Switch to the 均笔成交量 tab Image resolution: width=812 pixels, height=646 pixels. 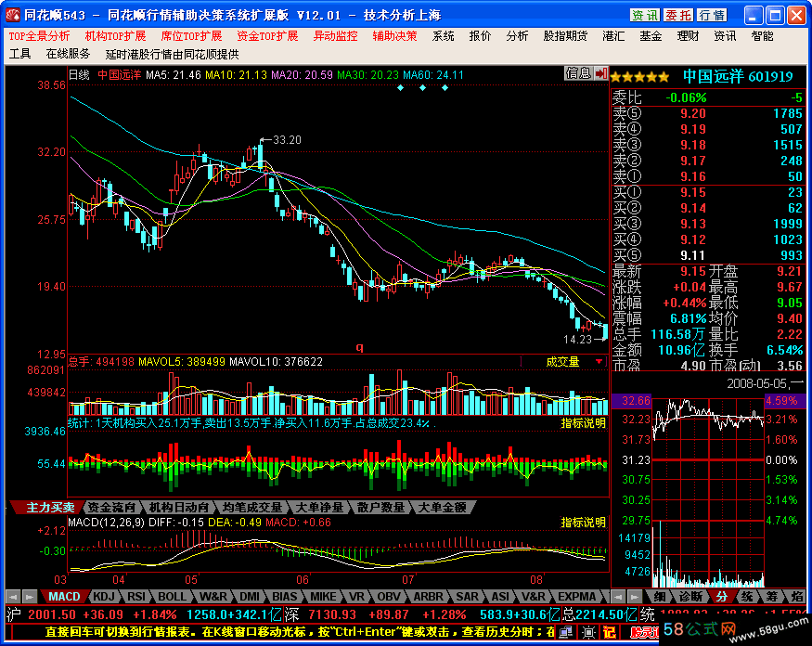pyautogui.click(x=252, y=508)
